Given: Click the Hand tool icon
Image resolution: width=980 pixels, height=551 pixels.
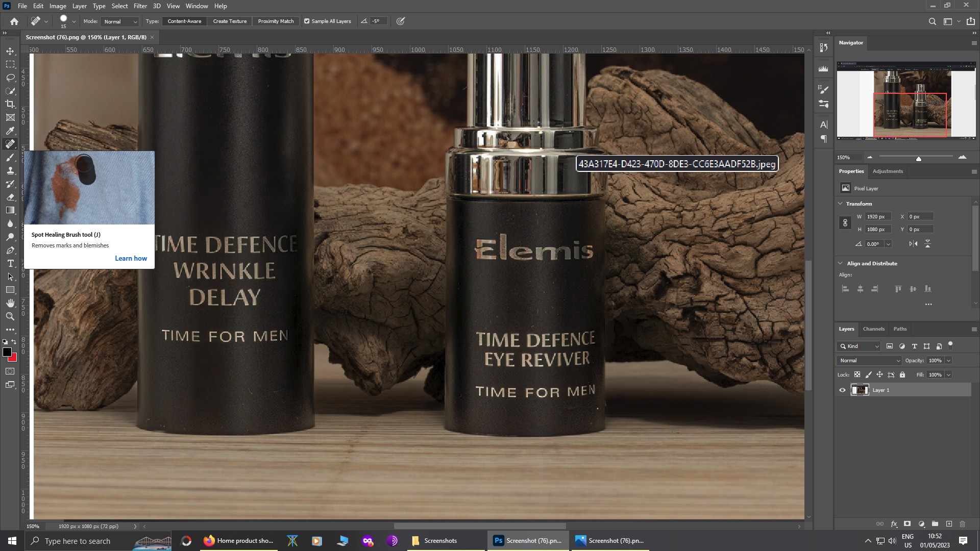Looking at the screenshot, I should 10,303.
